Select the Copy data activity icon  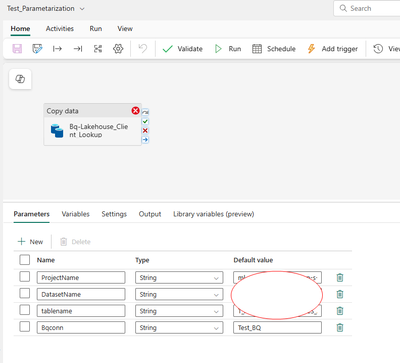point(57,131)
